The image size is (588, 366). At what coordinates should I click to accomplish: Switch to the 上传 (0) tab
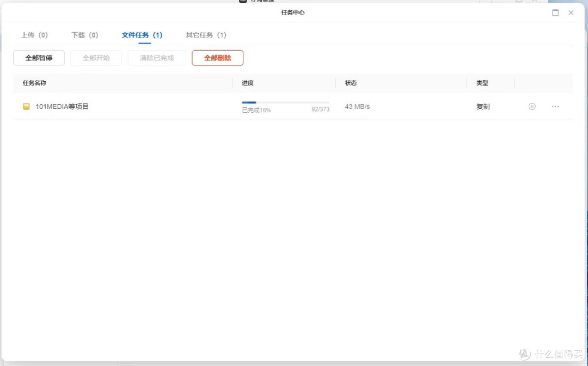(34, 35)
